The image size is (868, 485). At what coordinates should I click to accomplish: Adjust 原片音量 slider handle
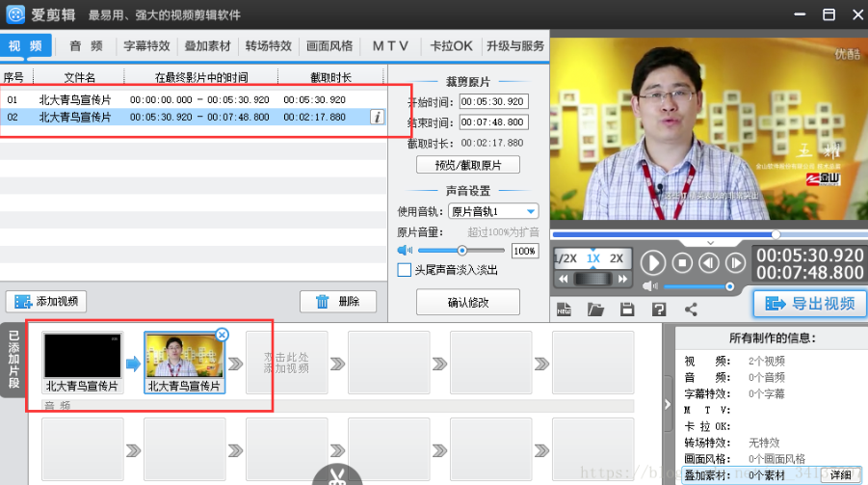pos(461,251)
